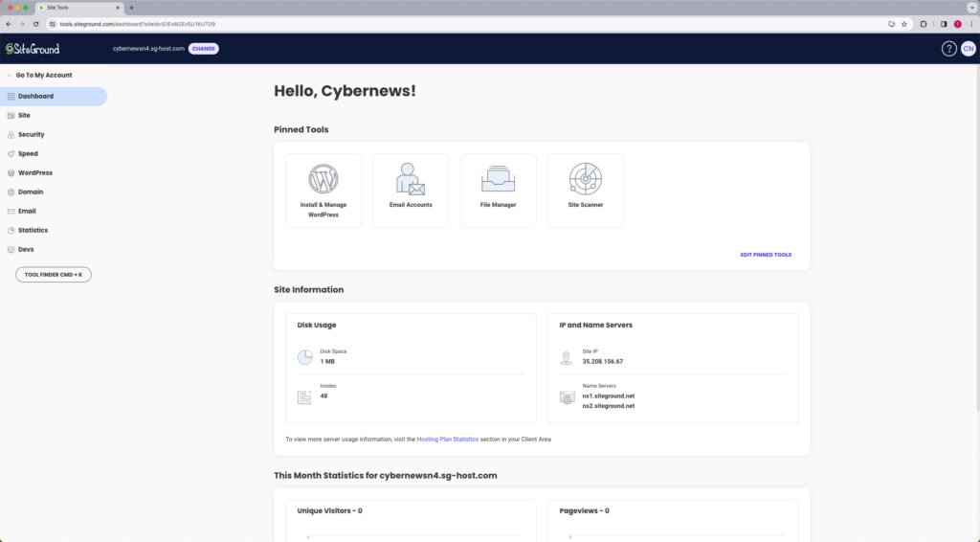Click the WordPress sidebar icon
Viewport: 980px width, 542px height.
click(11, 173)
